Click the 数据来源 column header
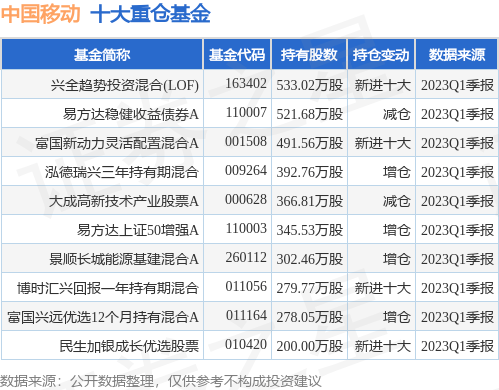499x390 pixels. coord(457,54)
